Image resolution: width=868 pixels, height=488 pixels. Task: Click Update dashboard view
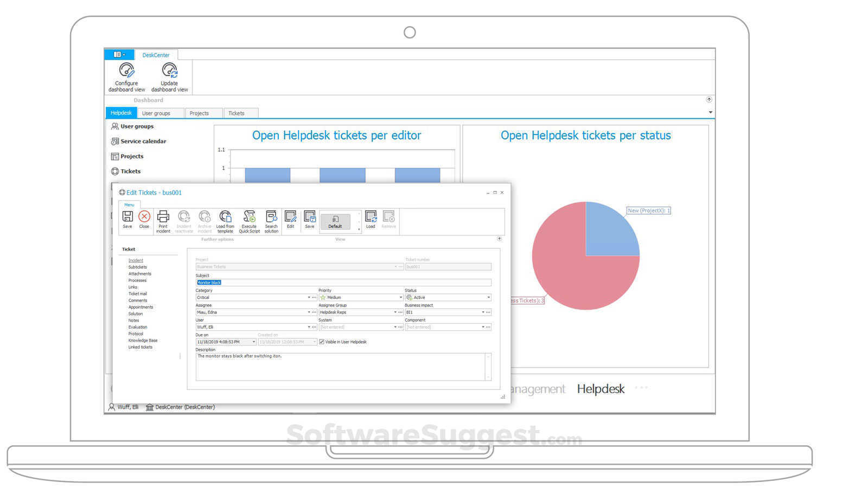click(x=169, y=75)
